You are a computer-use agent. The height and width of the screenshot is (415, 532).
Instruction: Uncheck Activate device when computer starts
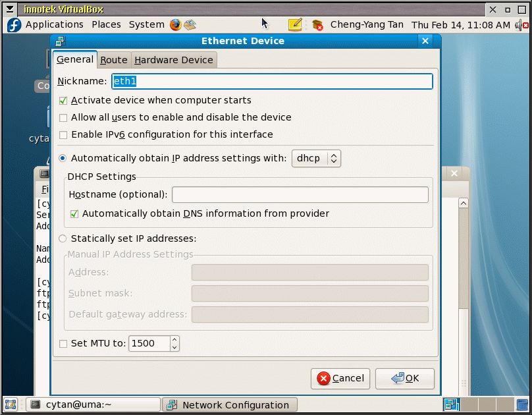pos(63,101)
